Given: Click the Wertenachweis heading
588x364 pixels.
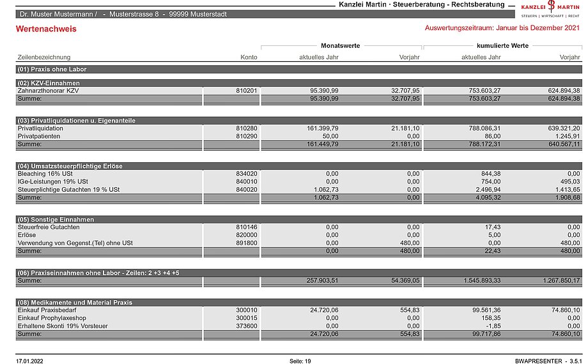Looking at the screenshot, I should (46, 29).
